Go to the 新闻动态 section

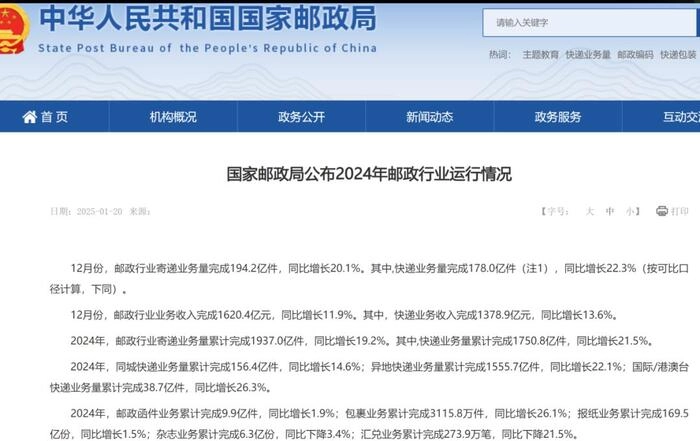coord(429,117)
